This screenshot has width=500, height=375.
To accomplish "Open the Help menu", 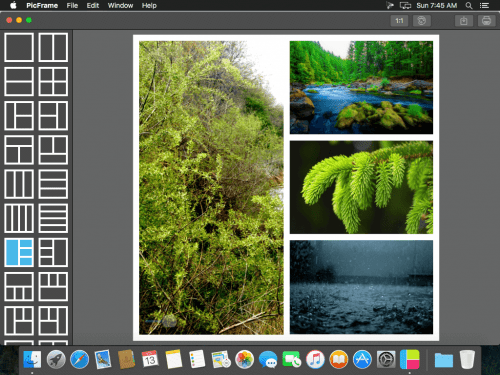I will (x=149, y=5).
